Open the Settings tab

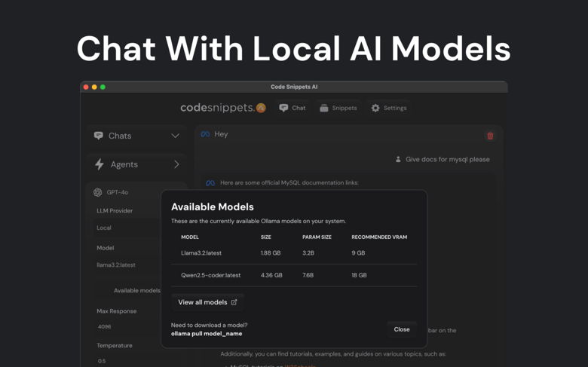point(389,108)
